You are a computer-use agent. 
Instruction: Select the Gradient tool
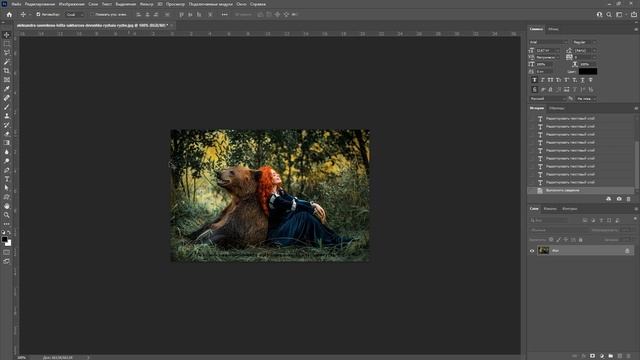click(7, 143)
